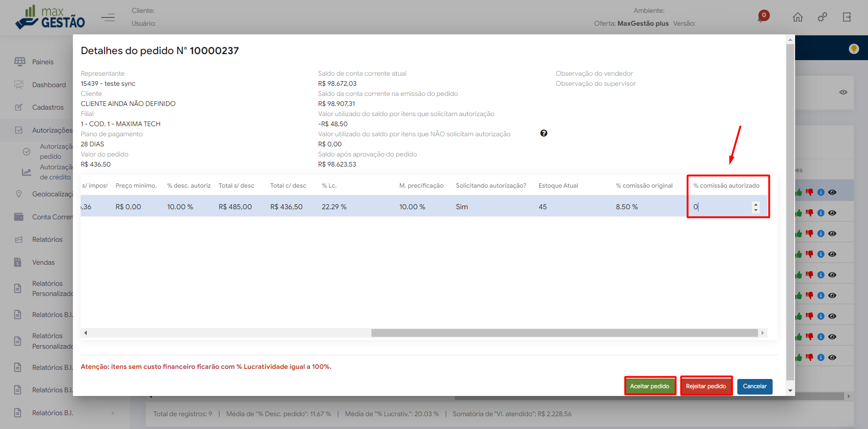
Task: Open settings gears icon in header
Action: 822,17
